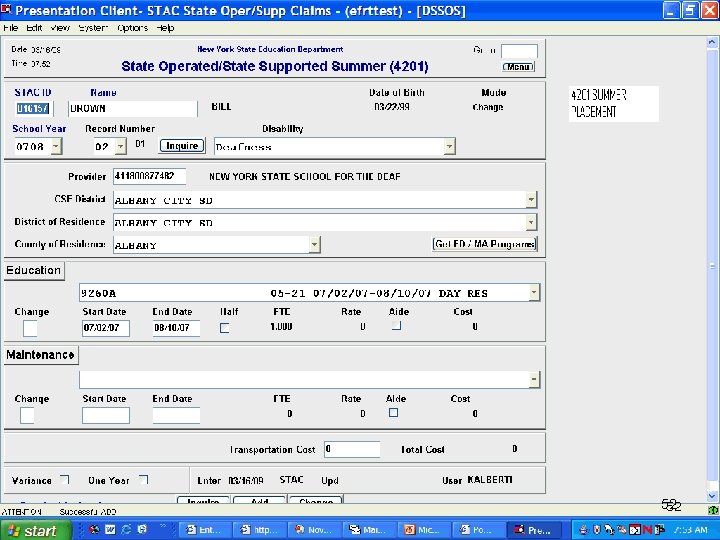Click the shield icon in system tray
The height and width of the screenshot is (540, 720).
point(597,530)
